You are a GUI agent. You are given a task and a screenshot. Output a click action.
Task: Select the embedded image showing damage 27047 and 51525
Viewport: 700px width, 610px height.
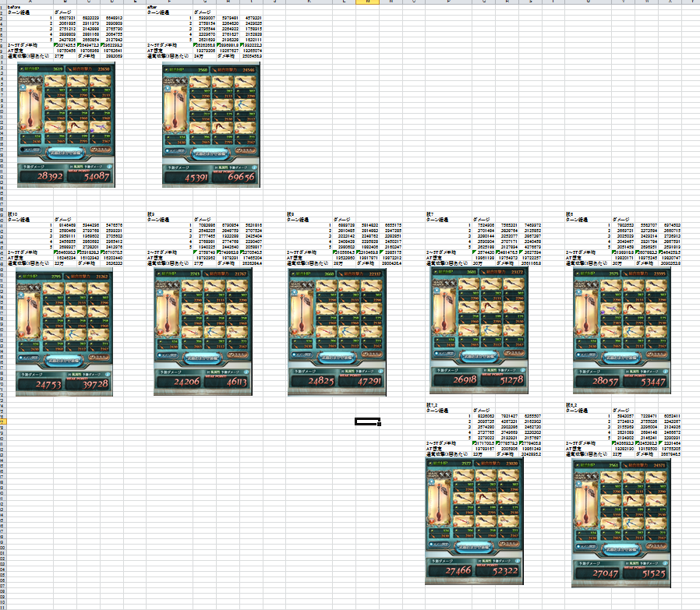[621, 523]
